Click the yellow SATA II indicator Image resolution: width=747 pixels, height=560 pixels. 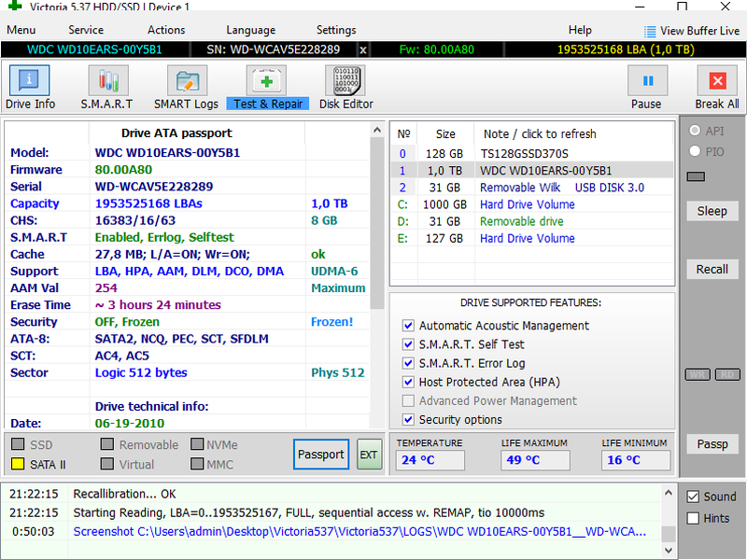(18, 464)
